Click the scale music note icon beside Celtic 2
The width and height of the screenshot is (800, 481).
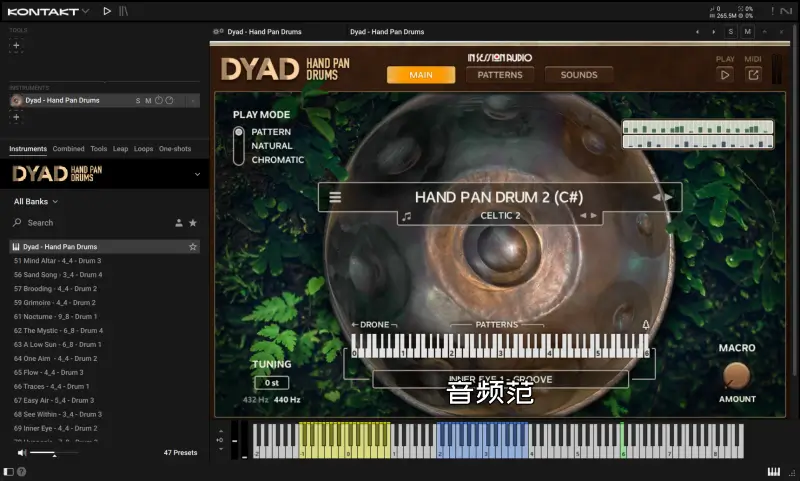pos(407,216)
